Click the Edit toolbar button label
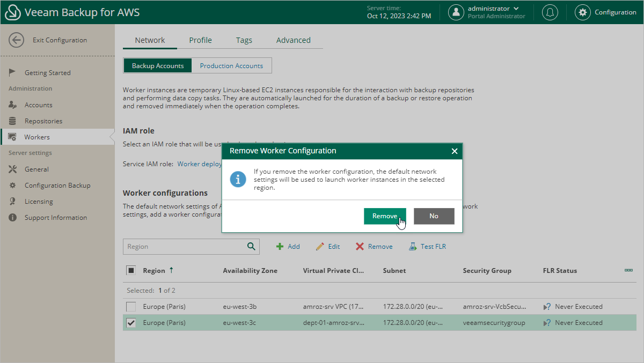Image resolution: width=644 pixels, height=363 pixels. pos(334,247)
